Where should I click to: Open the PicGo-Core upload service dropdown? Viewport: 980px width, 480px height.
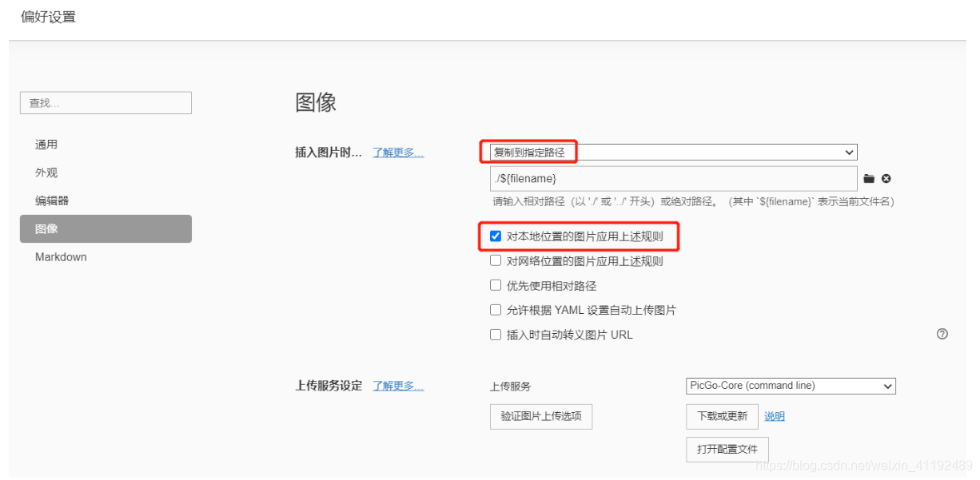click(x=790, y=386)
